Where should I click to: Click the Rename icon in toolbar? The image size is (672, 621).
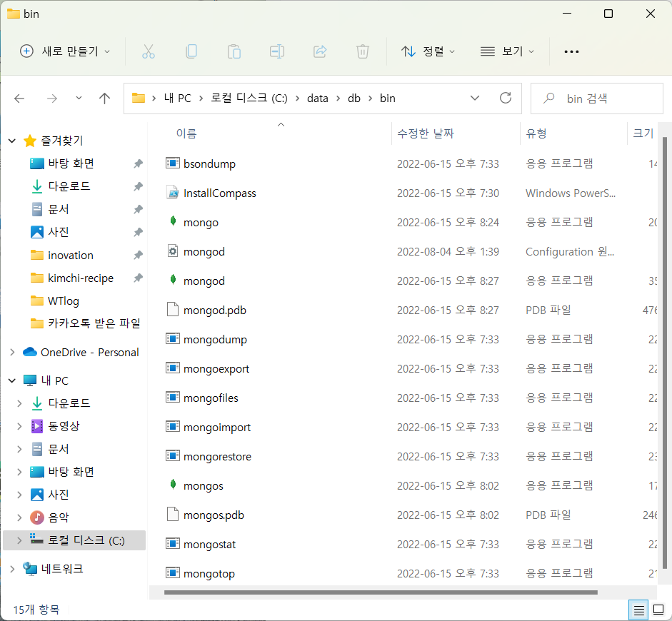[x=277, y=51]
